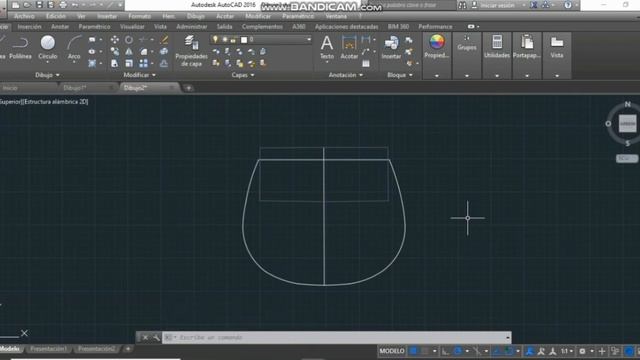Expand the Bloque panel
The image size is (640, 360).
tap(400, 75)
